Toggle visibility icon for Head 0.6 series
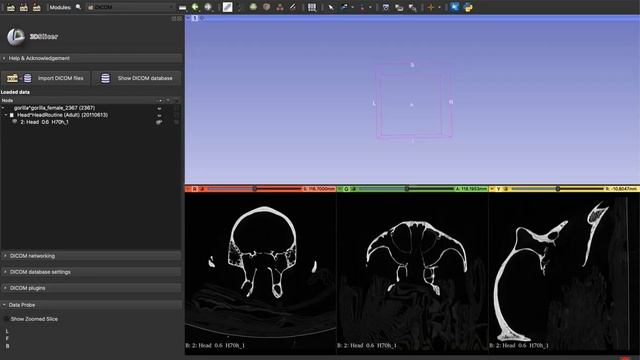Image resolution: width=640 pixels, height=360 pixels. [159, 122]
